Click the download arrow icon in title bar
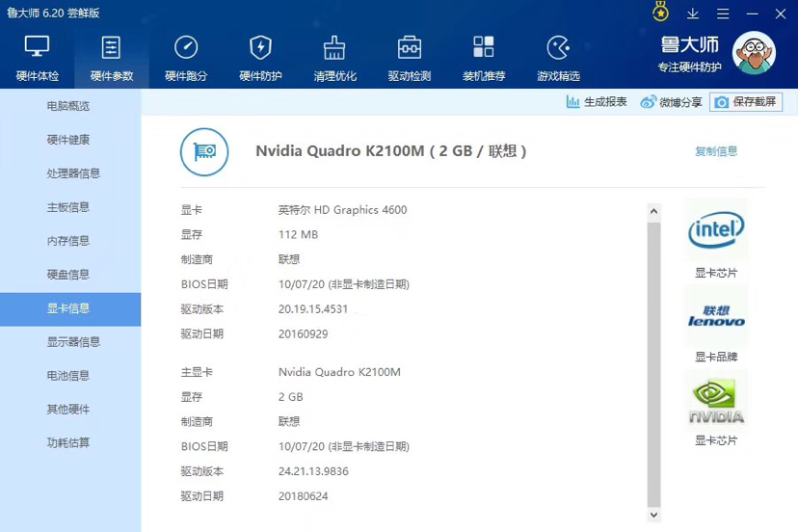Image resolution: width=798 pixels, height=532 pixels. (693, 13)
